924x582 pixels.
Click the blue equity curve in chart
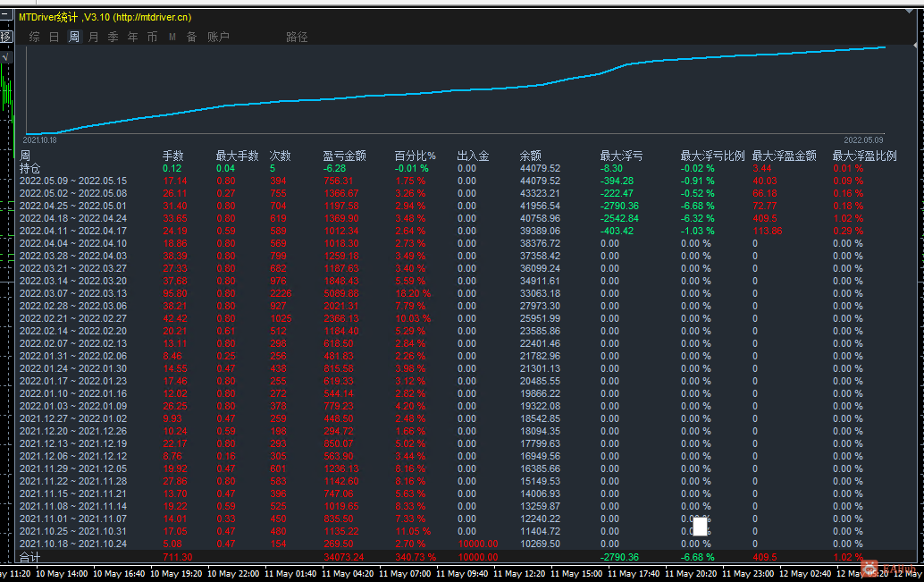pos(447,92)
